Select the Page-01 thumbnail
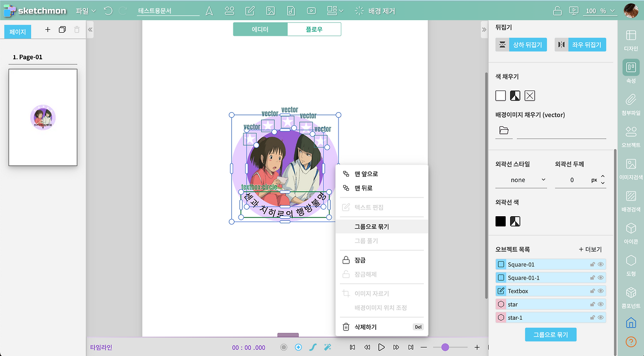 point(43,117)
